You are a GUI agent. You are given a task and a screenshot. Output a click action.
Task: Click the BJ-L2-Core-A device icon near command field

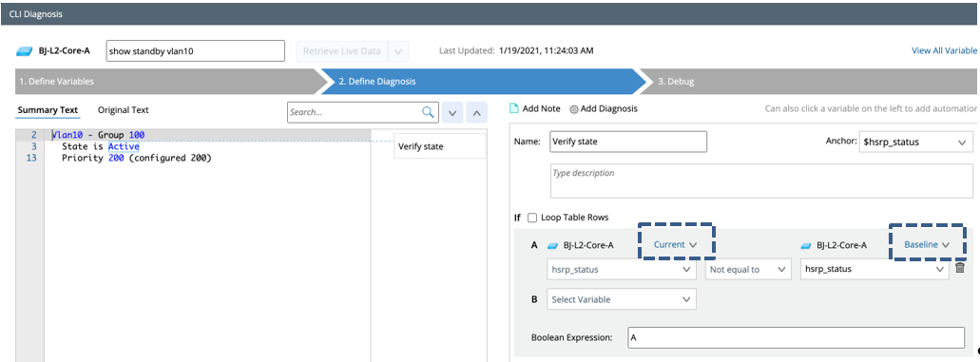pyautogui.click(x=25, y=51)
